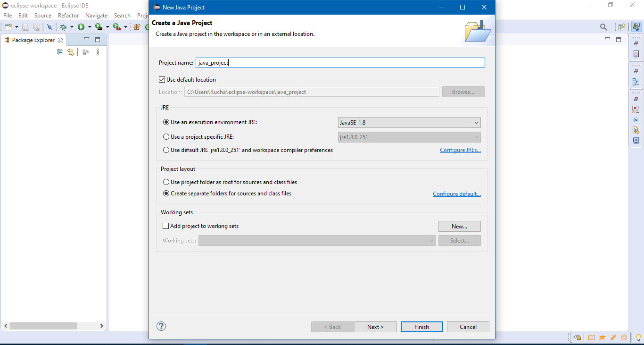Image resolution: width=644 pixels, height=345 pixels.
Task: Enable Add project to working sets
Action: point(165,226)
